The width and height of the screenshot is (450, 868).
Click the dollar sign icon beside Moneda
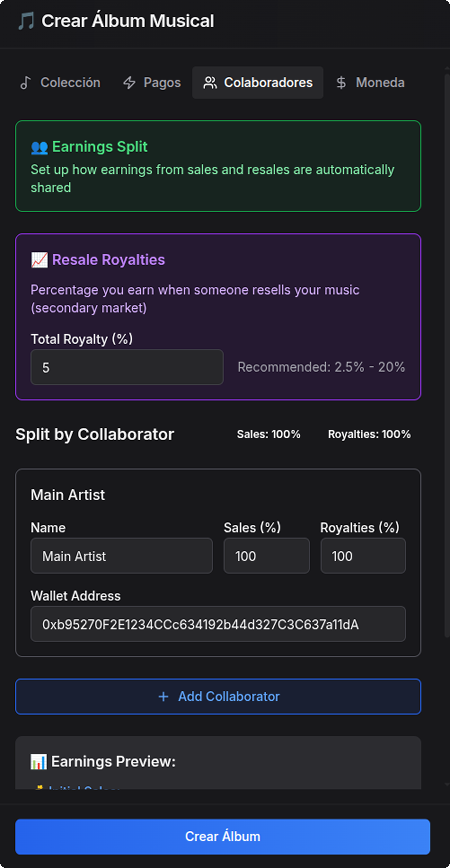click(341, 83)
